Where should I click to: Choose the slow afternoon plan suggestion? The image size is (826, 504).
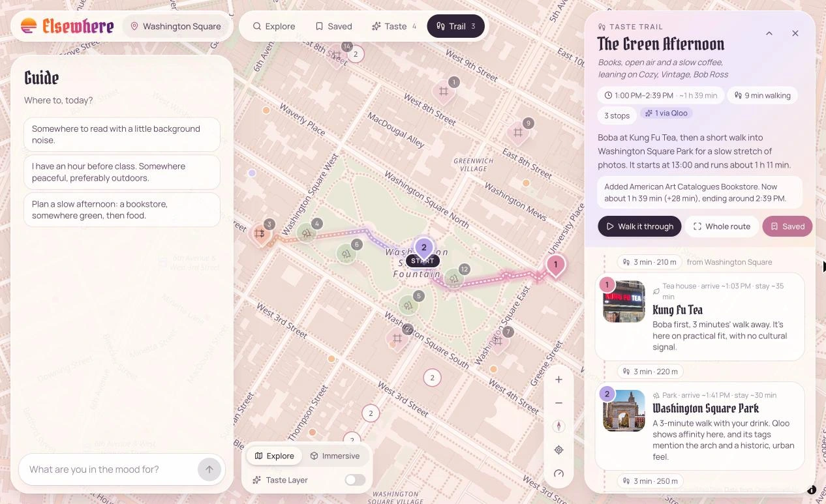122,210
